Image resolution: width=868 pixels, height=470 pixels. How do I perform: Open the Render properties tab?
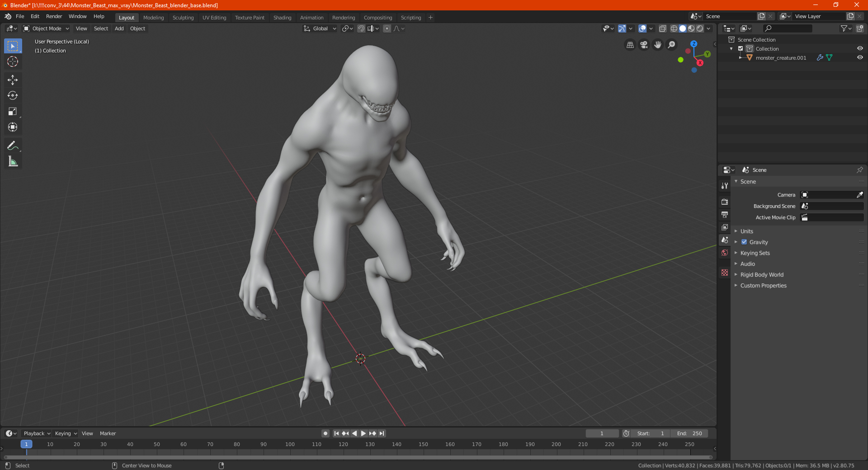pos(725,202)
